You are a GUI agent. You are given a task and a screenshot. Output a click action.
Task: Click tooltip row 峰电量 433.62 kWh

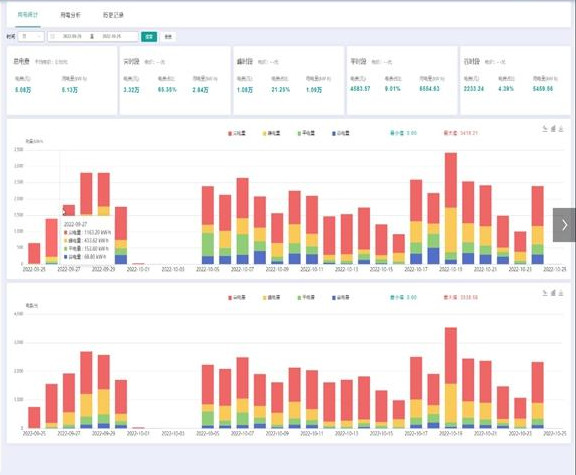pos(86,241)
